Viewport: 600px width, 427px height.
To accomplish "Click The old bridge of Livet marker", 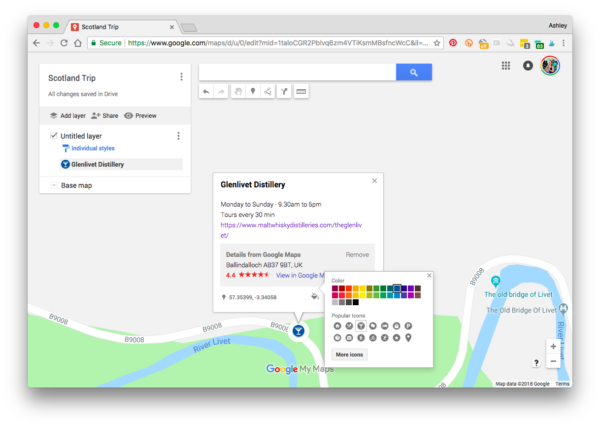I will point(496,281).
